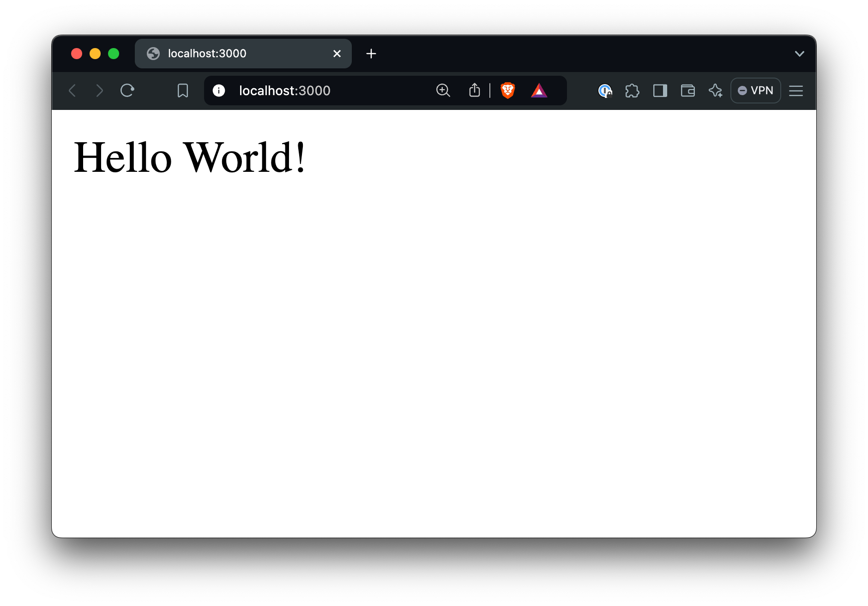Bookmark this page using the bookmark icon
Screen dimensions: 868x606
click(182, 91)
